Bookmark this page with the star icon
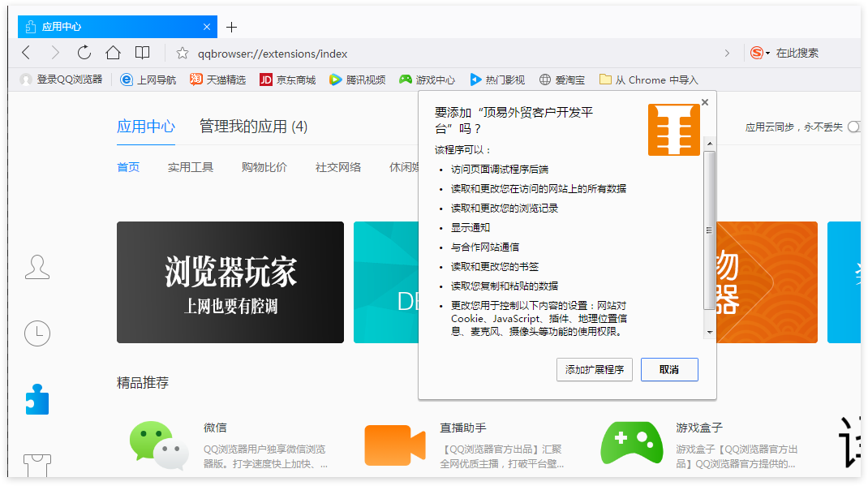The image size is (868, 486). tap(183, 53)
